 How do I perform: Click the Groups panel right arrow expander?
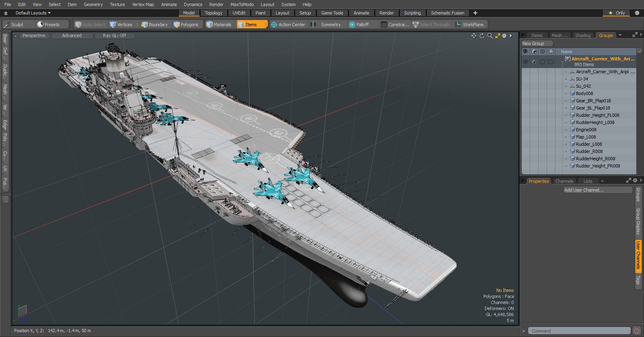click(x=641, y=35)
